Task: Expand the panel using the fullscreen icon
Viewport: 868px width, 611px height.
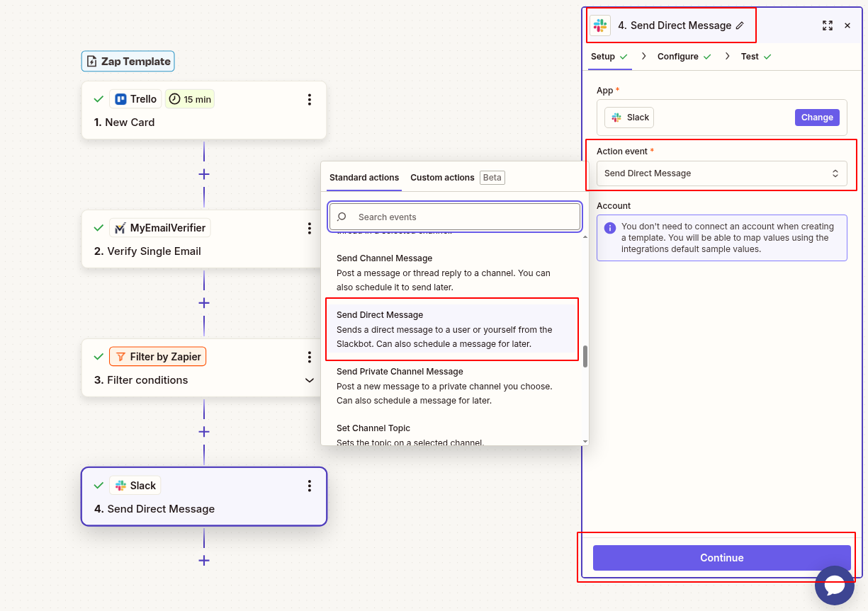Action: (x=828, y=25)
